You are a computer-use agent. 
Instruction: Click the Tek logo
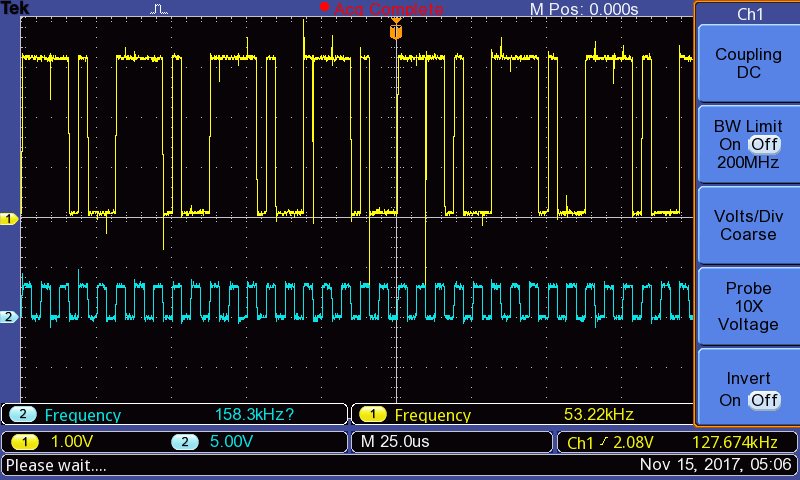15,8
